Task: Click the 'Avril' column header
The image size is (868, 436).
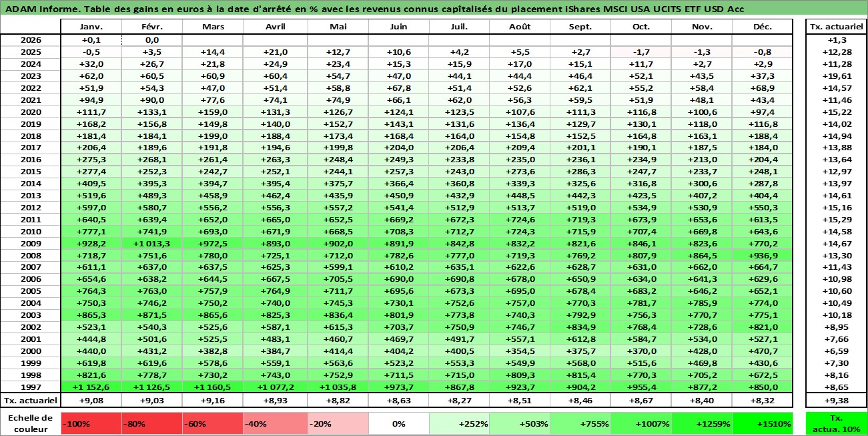Action: 275,27
